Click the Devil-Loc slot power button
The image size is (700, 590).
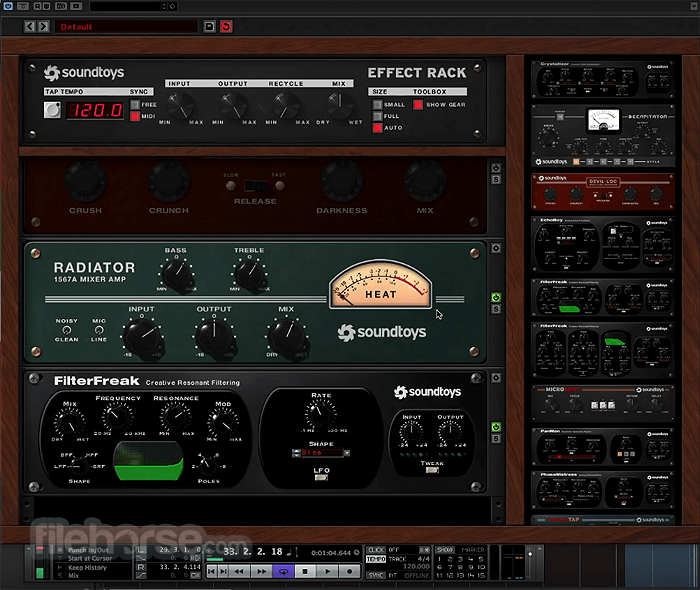(x=496, y=168)
